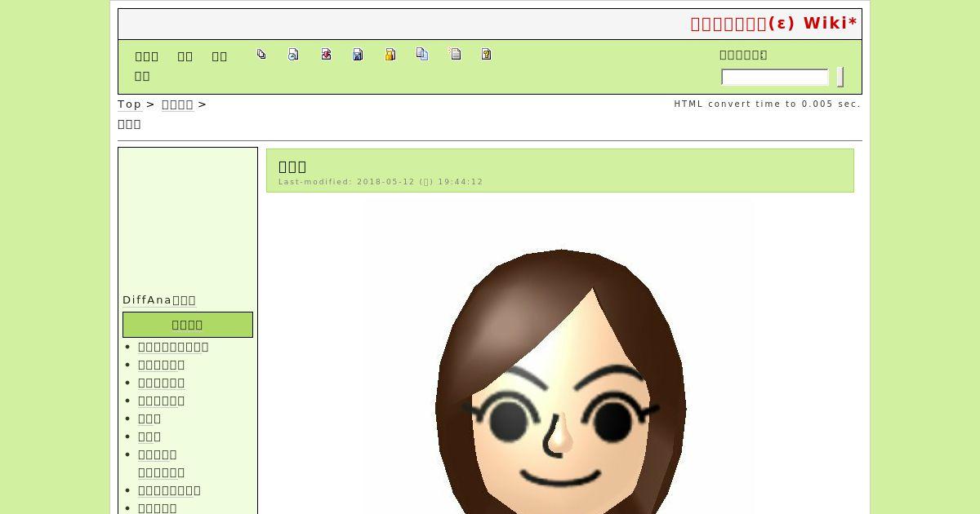This screenshot has height=514, width=980.
Task: Click the blue duplicate page copy icon
Action: coord(422,54)
